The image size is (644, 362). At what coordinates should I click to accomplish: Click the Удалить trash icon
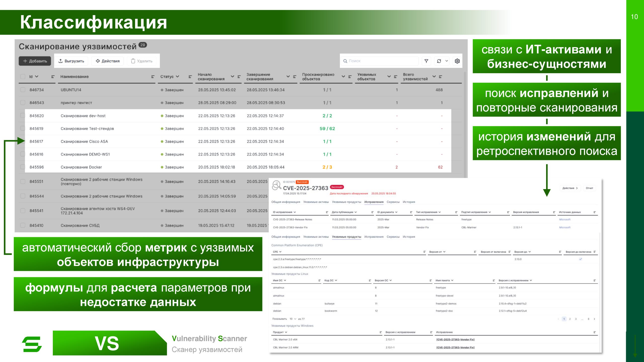point(133,61)
